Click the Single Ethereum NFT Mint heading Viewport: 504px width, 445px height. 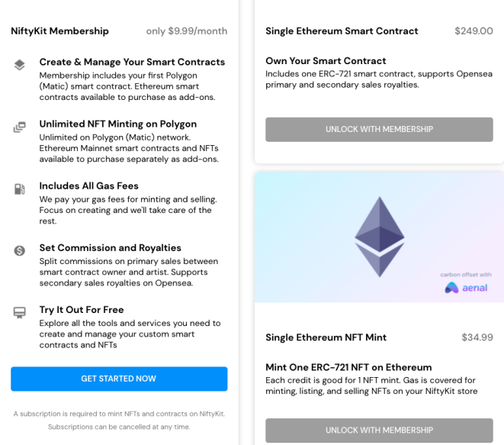point(326,337)
